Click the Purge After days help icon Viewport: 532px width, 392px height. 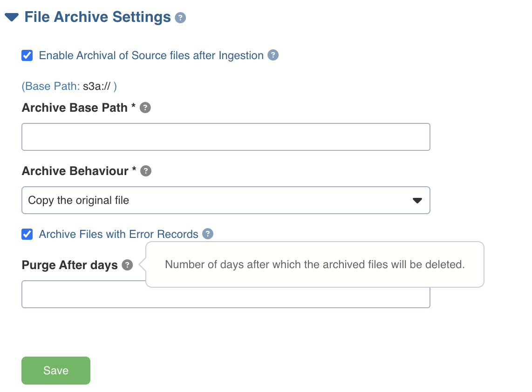(127, 265)
